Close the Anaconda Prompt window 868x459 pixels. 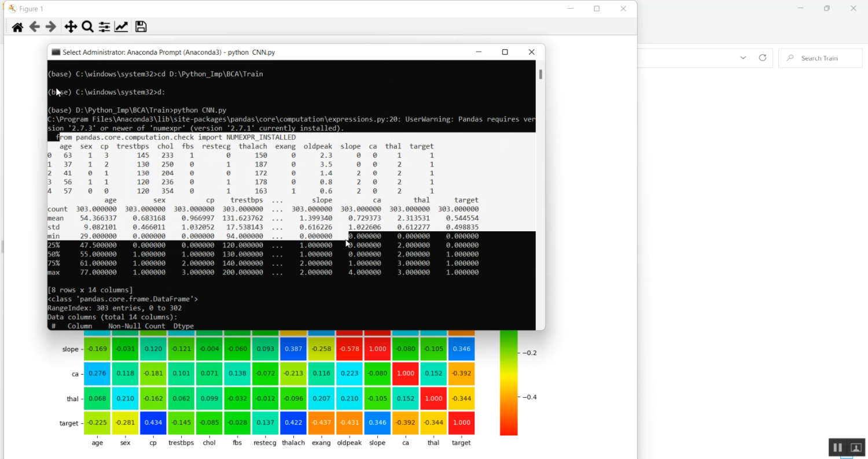(531, 52)
